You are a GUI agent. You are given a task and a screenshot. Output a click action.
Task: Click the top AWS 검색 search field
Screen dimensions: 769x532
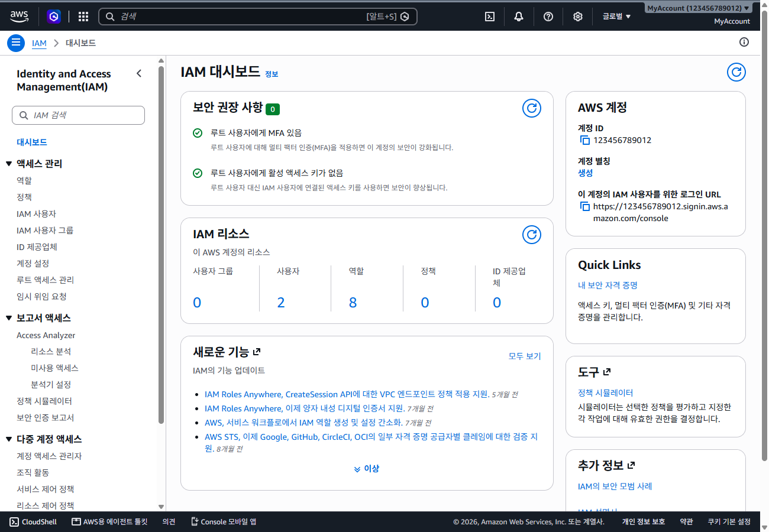click(257, 17)
